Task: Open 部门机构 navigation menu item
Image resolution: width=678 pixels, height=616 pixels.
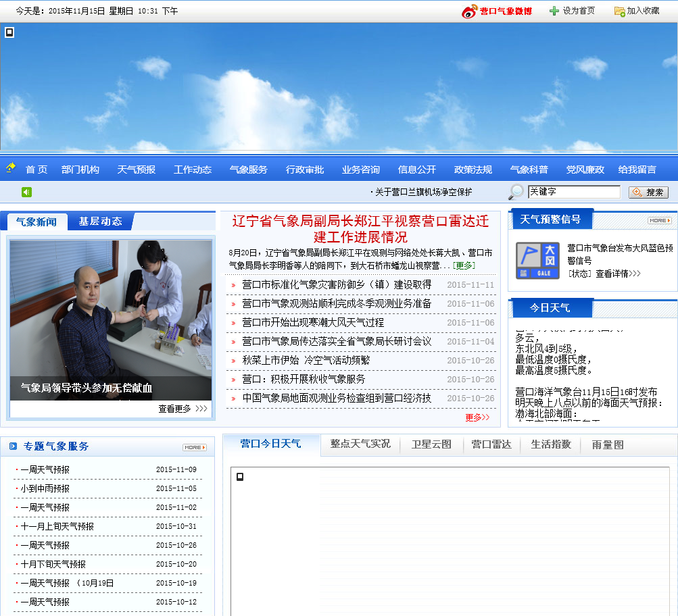Action: pyautogui.click(x=80, y=170)
